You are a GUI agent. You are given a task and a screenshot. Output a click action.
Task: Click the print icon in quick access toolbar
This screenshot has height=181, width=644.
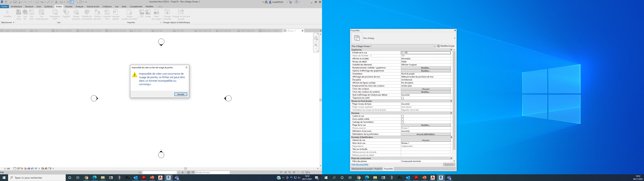37,2
